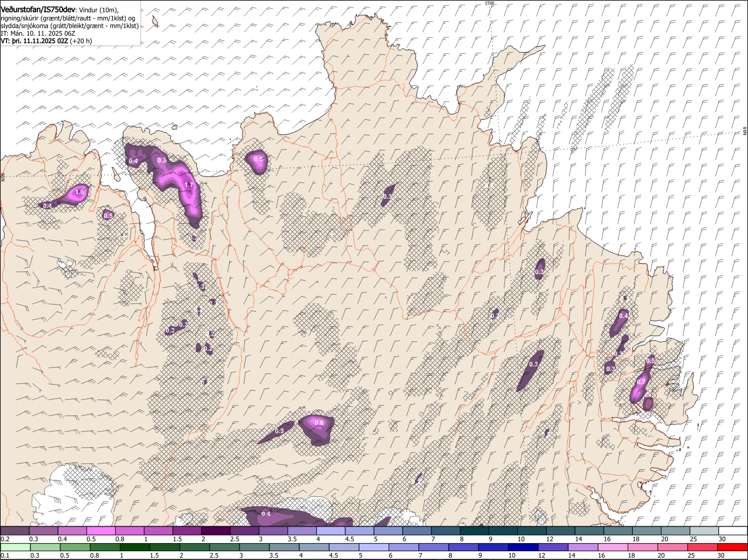748x560 pixels.
Task: Select the 7 swatch in the lower legend row
Action: [x=434, y=547]
